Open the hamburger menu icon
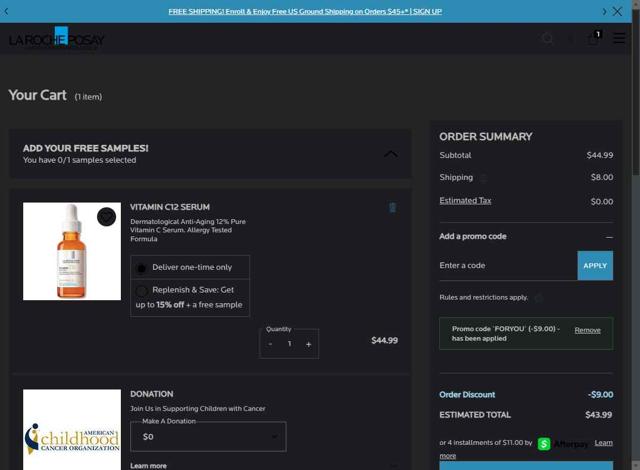Image resolution: width=640 pixels, height=470 pixels. (619, 38)
